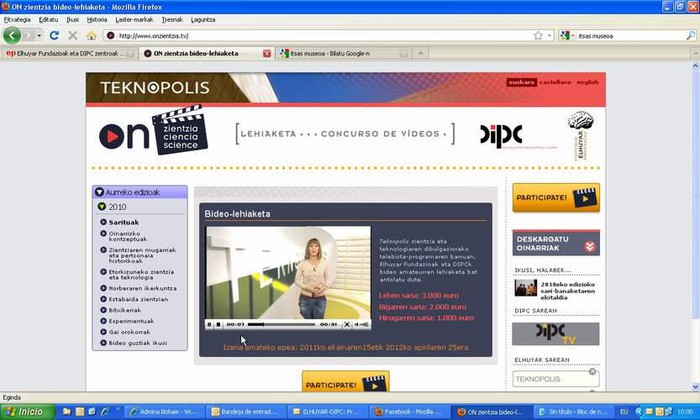The image size is (700, 420).
Task: Open the Bitxikeriak category
Action: 125,310
